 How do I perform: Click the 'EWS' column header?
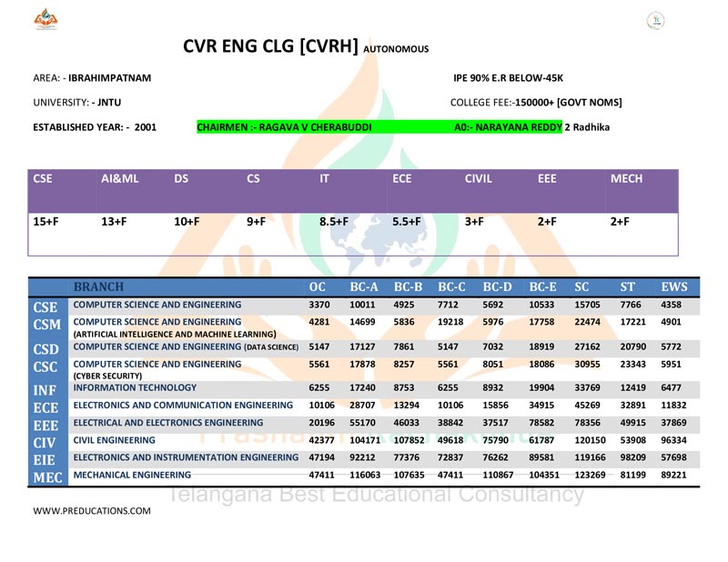click(674, 286)
